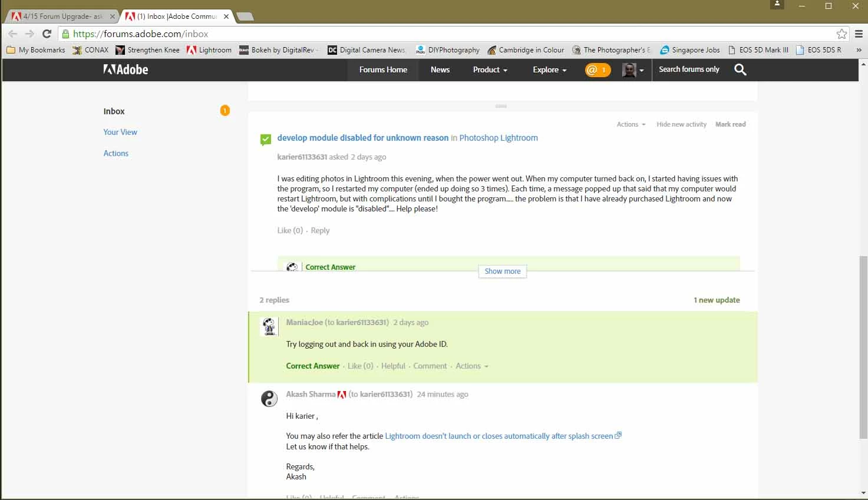Open the News menu item

pyautogui.click(x=440, y=69)
